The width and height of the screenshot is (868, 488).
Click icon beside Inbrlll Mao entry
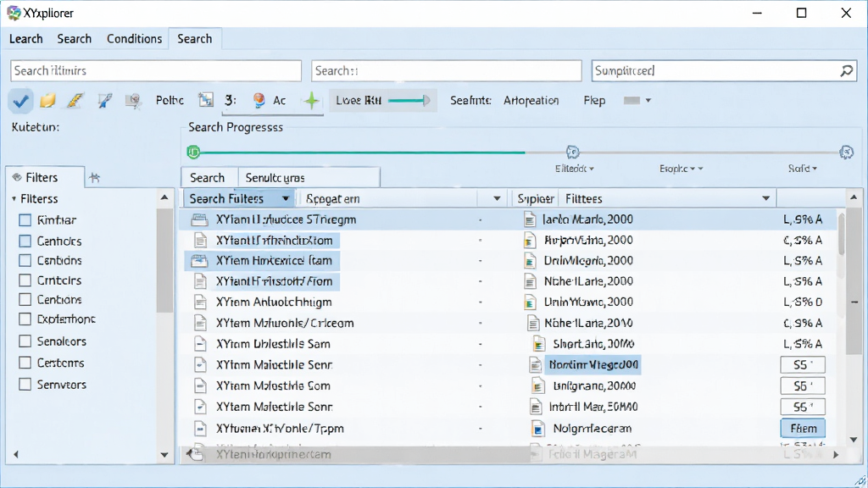point(536,408)
